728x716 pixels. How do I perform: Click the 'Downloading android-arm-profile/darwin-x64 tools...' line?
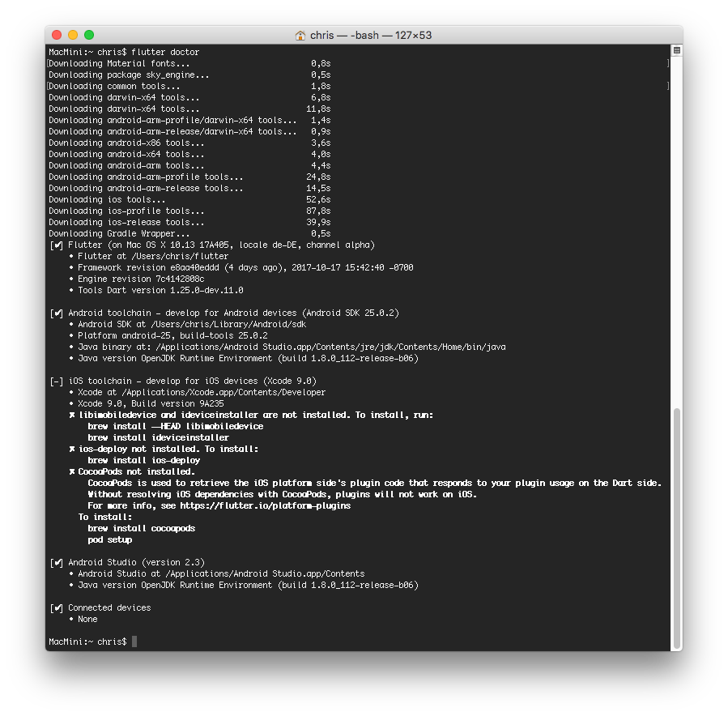[189, 120]
